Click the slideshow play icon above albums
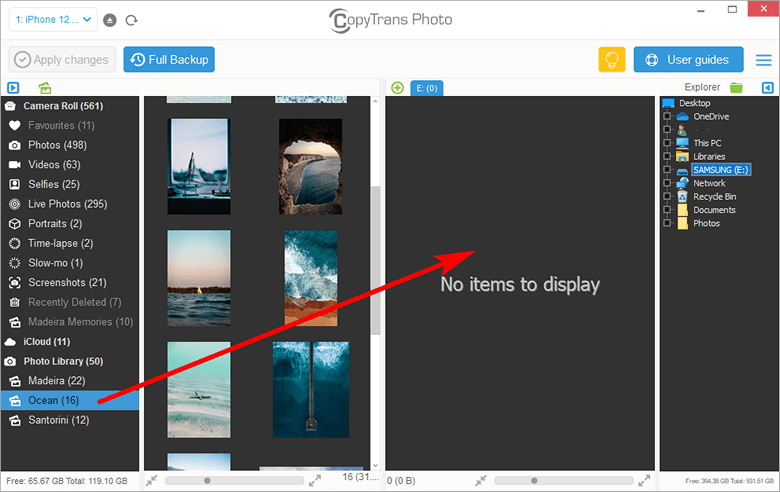 [13, 88]
